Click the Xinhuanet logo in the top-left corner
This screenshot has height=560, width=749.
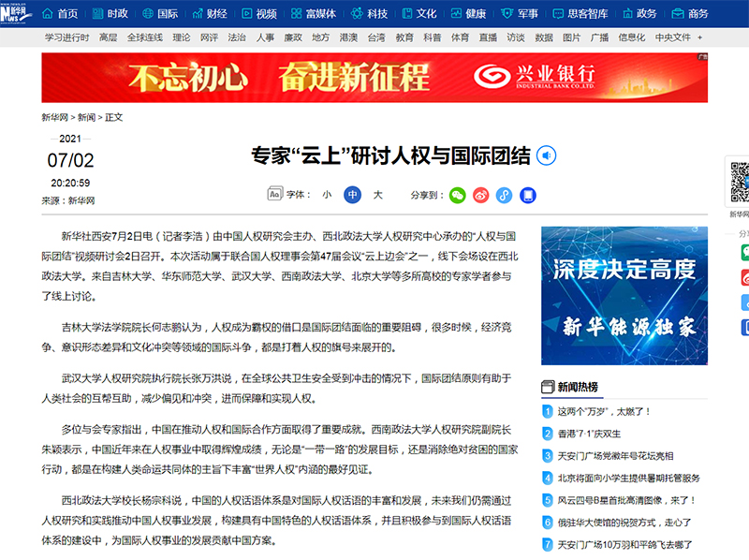(x=15, y=13)
